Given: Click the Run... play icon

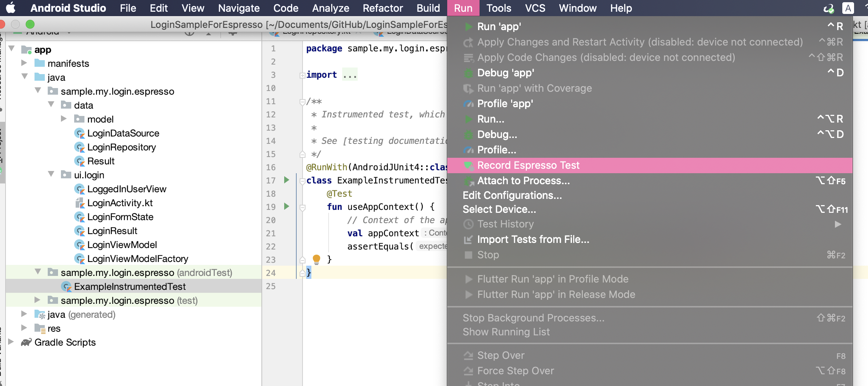Looking at the screenshot, I should (x=469, y=119).
